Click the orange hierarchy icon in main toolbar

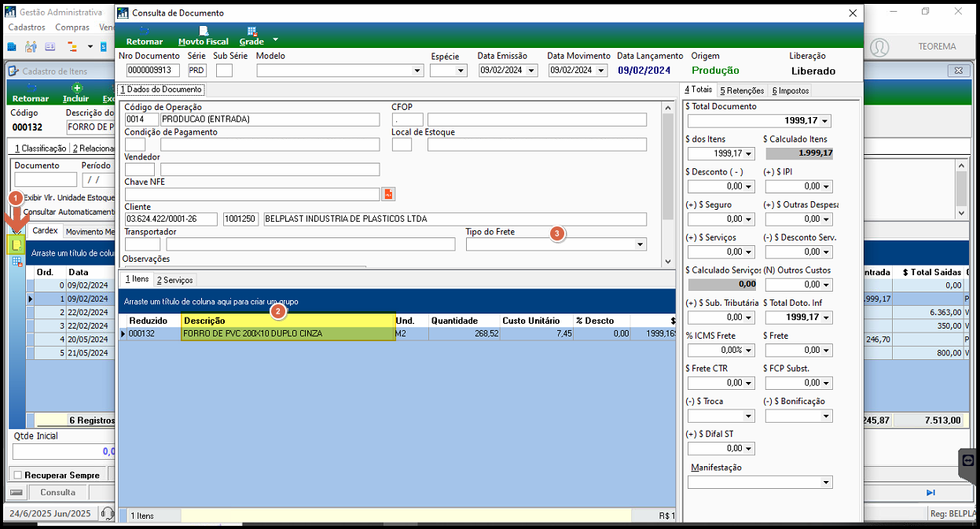point(73,47)
